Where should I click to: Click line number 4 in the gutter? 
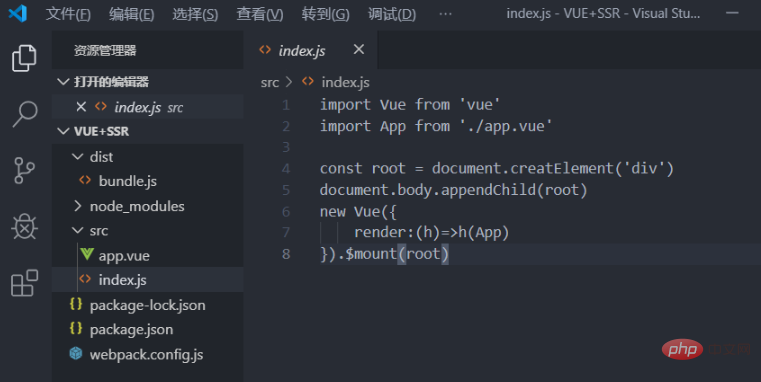point(286,168)
